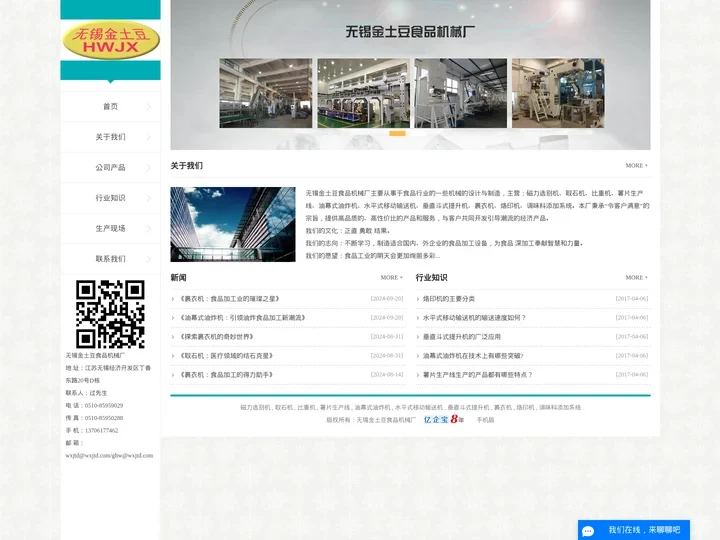Click the 亿企宝 8年 badge
This screenshot has width=720, height=540.
pos(444,419)
